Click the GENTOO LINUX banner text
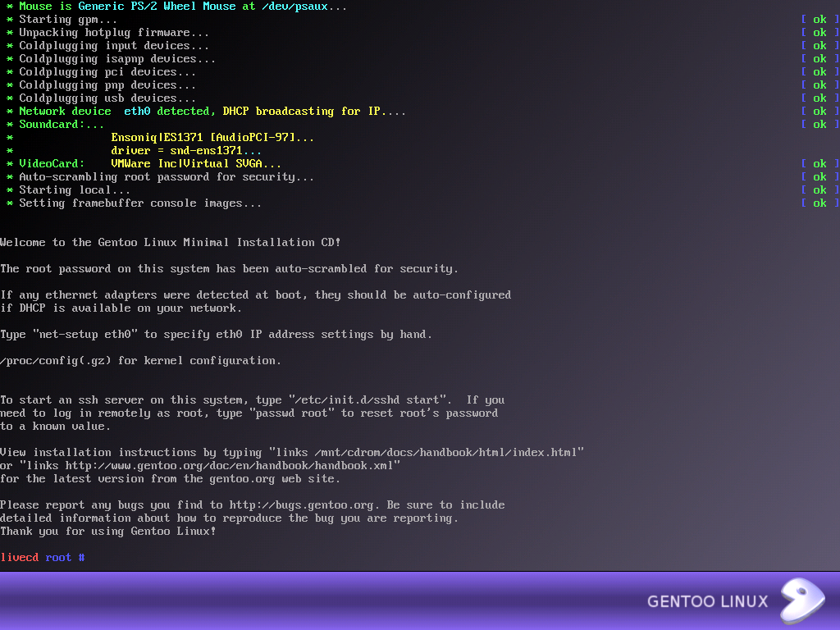 click(x=707, y=601)
